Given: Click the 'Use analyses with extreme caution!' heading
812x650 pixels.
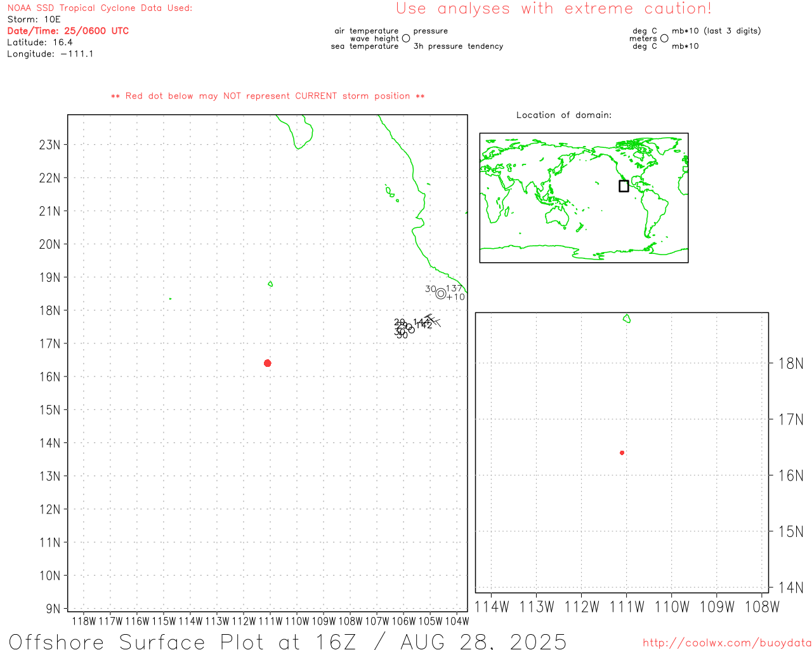Looking at the screenshot, I should [x=554, y=9].
